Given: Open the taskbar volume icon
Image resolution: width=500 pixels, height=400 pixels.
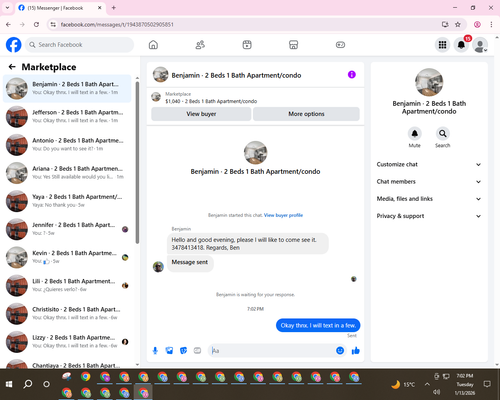Looking at the screenshot, I should [x=437, y=392].
